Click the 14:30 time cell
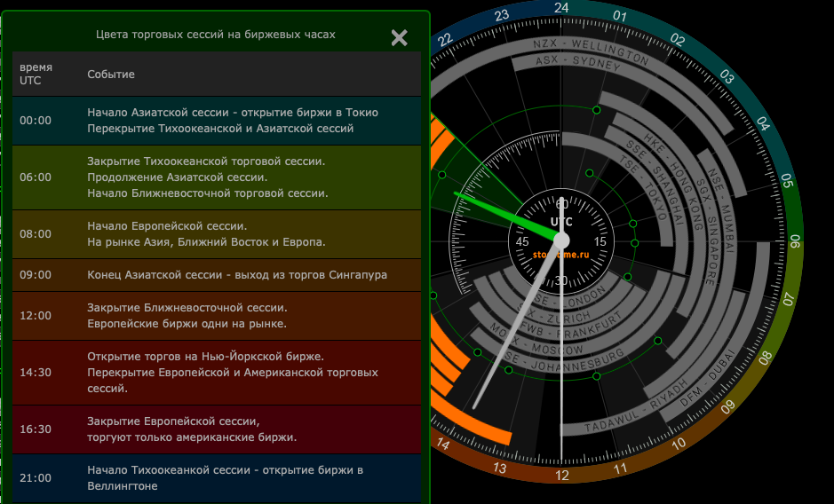Image resolution: width=834 pixels, height=504 pixels. click(x=36, y=373)
